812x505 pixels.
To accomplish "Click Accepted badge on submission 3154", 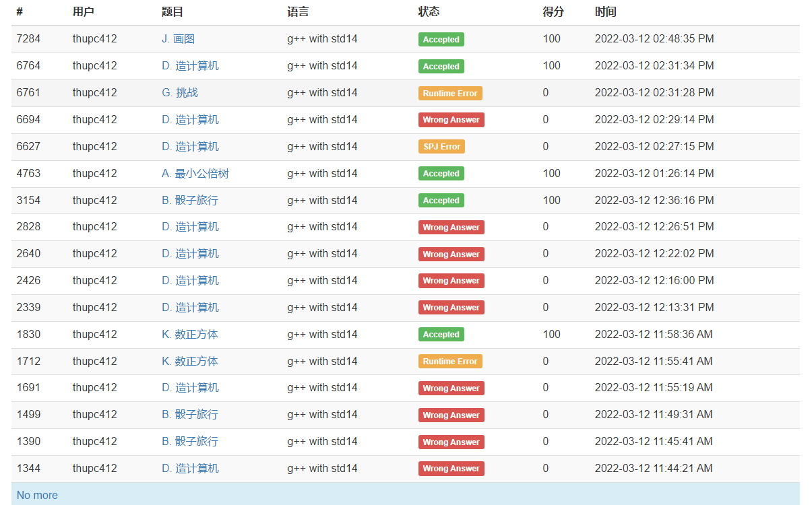I will [x=441, y=201].
